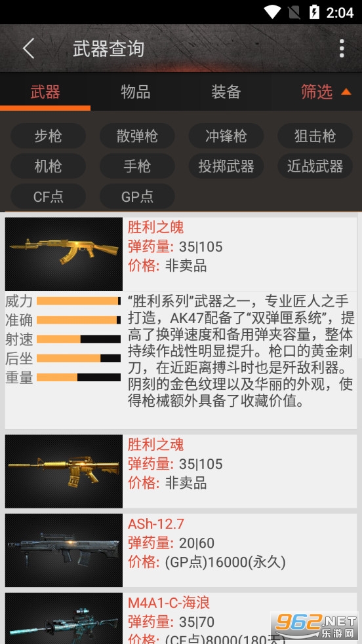This screenshot has height=644, width=362.
Task: Switch to the 物品 tab
Action: 136,92
